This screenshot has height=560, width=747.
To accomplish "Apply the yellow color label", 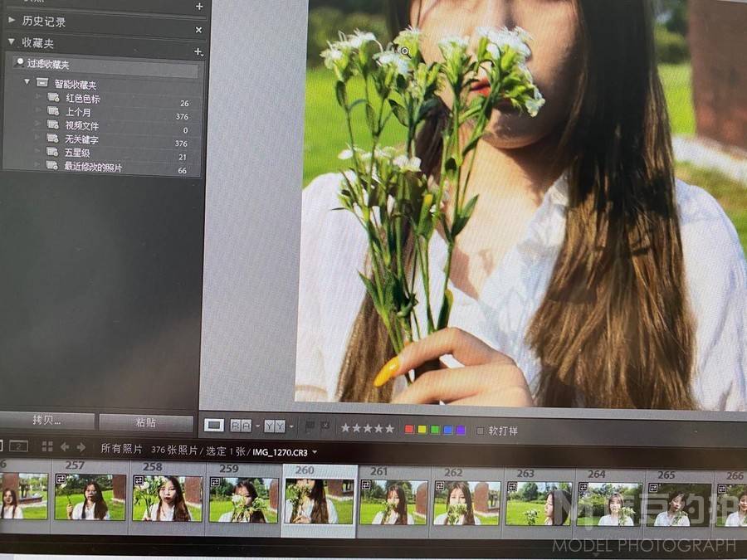I will pyautogui.click(x=422, y=430).
